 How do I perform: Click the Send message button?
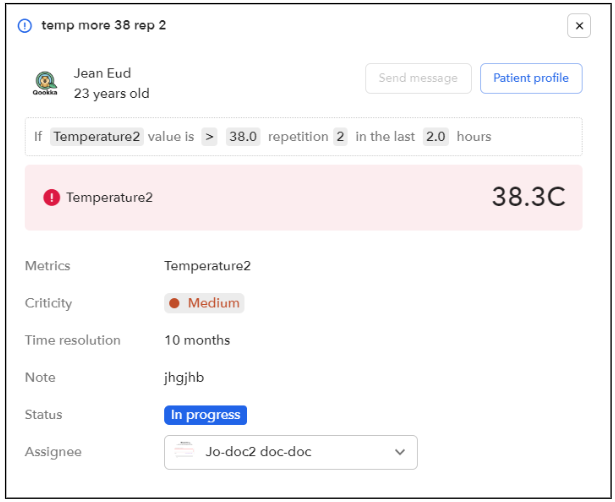418,78
